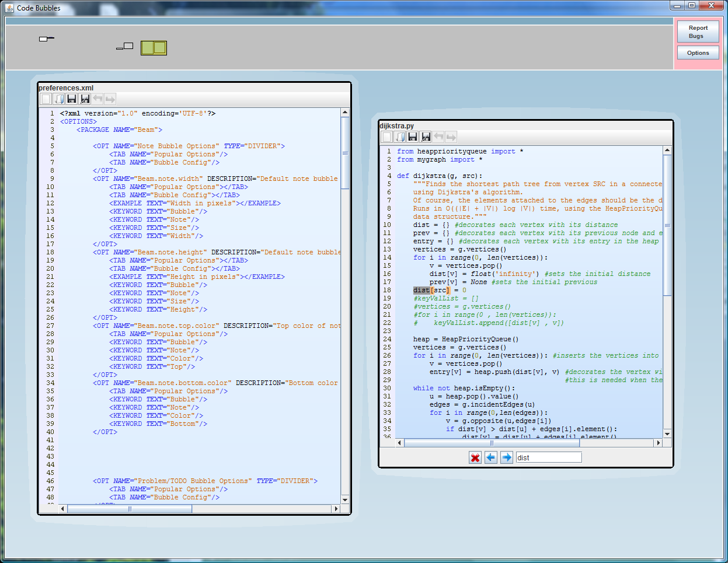Image resolution: width=728 pixels, height=563 pixels.
Task: Click 'Note Bubble Options' DIVIDER line
Action: click(x=189, y=146)
